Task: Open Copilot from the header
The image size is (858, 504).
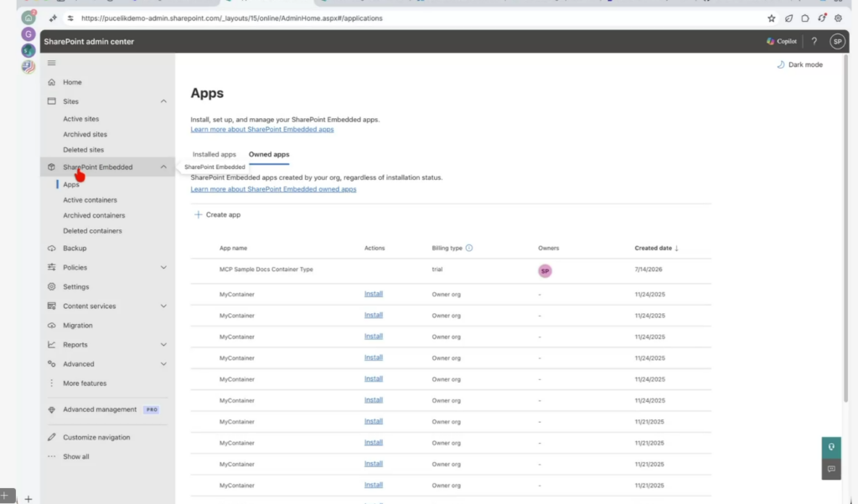Action: (782, 41)
